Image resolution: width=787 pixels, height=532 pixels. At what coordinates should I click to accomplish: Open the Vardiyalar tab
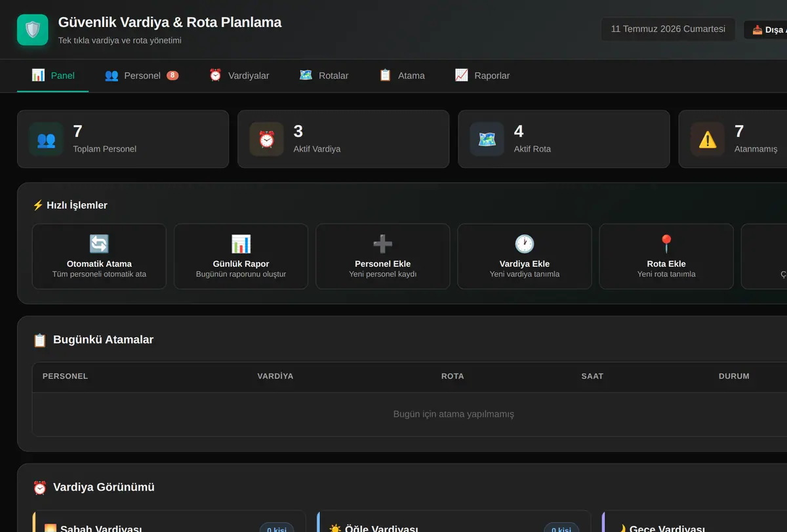tap(239, 75)
